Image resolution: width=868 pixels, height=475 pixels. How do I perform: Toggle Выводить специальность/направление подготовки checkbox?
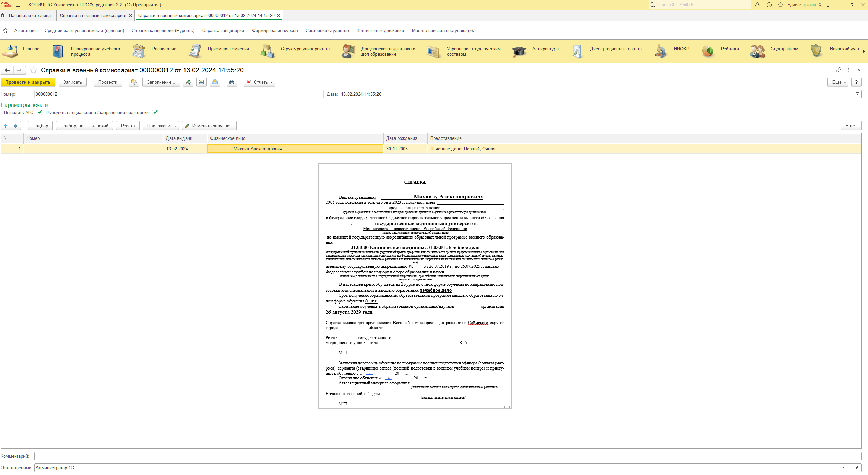click(155, 112)
